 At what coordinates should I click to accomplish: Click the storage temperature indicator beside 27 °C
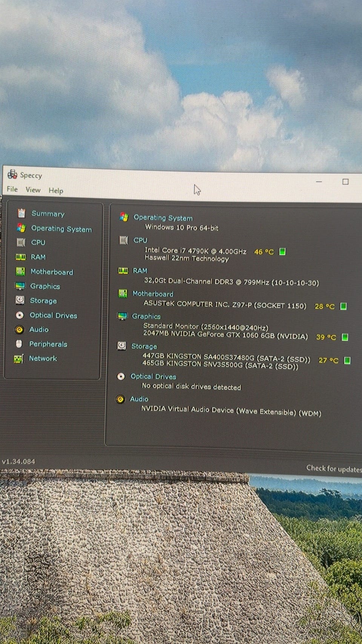(347, 360)
